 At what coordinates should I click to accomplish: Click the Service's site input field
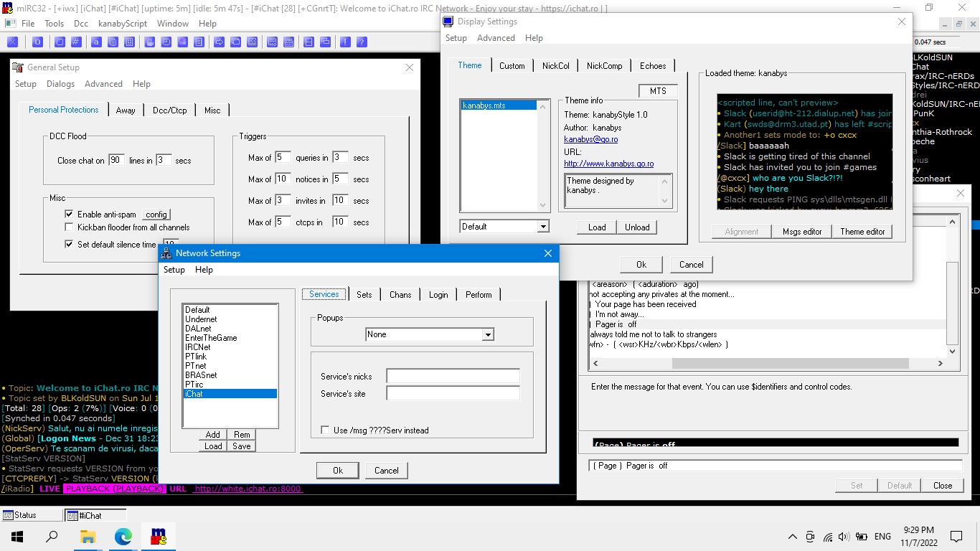click(453, 393)
